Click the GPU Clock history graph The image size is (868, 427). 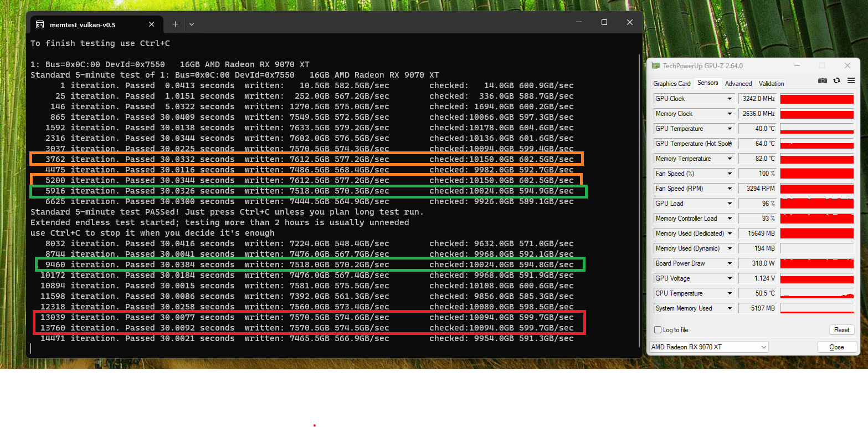coord(816,99)
